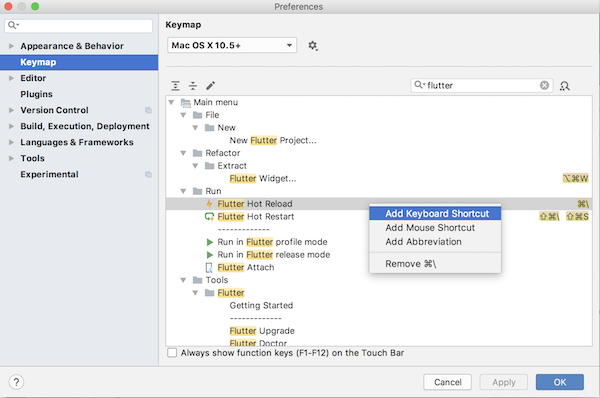Choose Add Abbreviation from context menu

435,242
